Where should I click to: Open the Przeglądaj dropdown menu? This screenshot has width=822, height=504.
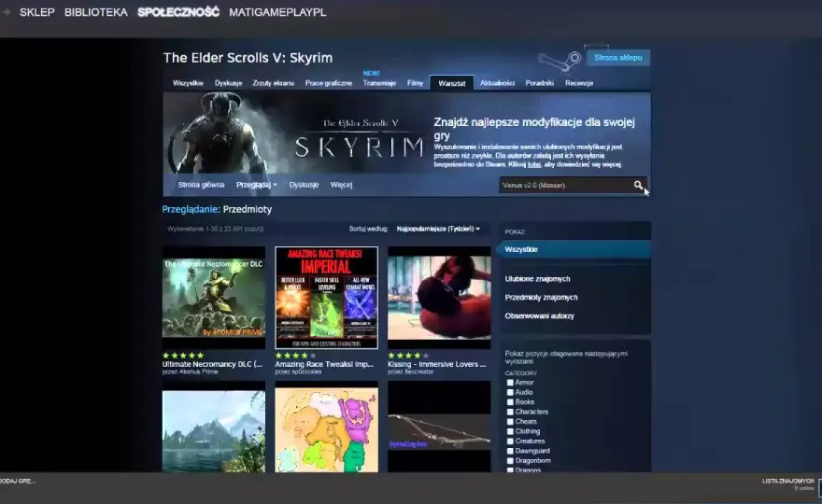tap(256, 185)
